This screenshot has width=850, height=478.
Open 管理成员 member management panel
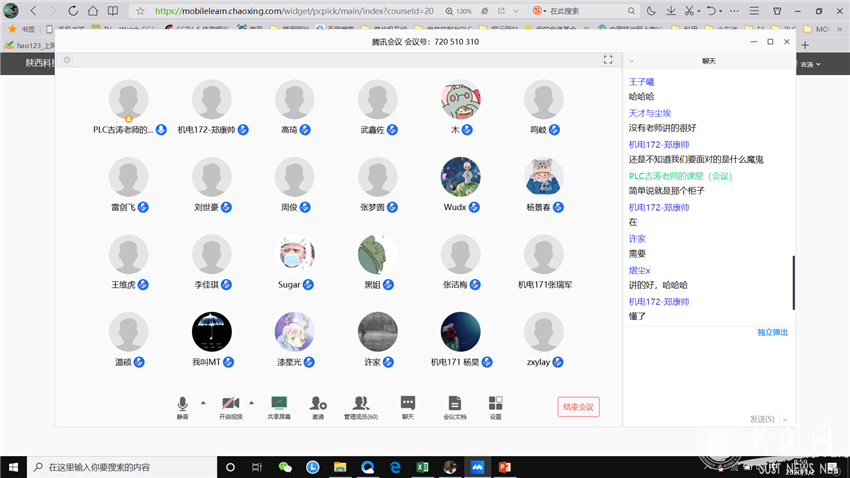click(x=361, y=405)
